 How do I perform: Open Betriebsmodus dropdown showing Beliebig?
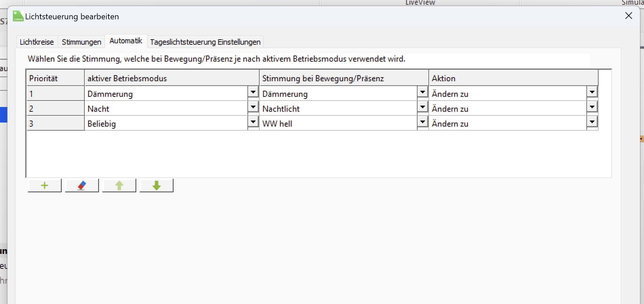253,122
